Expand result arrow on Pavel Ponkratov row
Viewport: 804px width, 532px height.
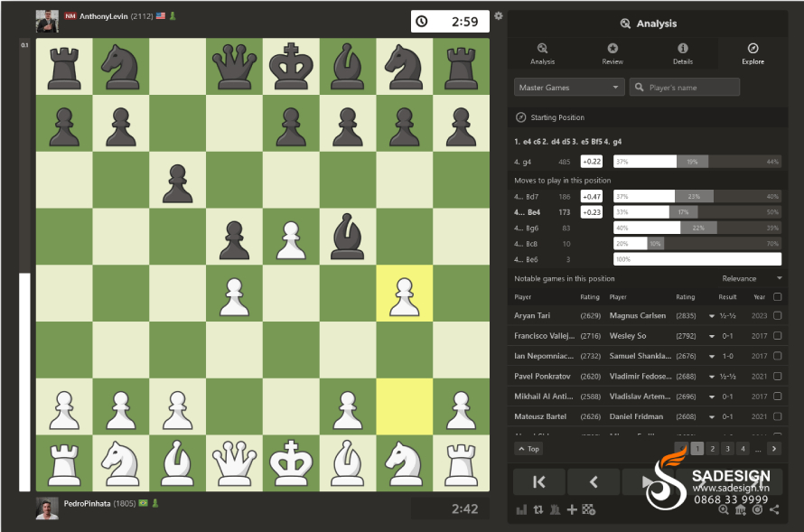click(712, 377)
